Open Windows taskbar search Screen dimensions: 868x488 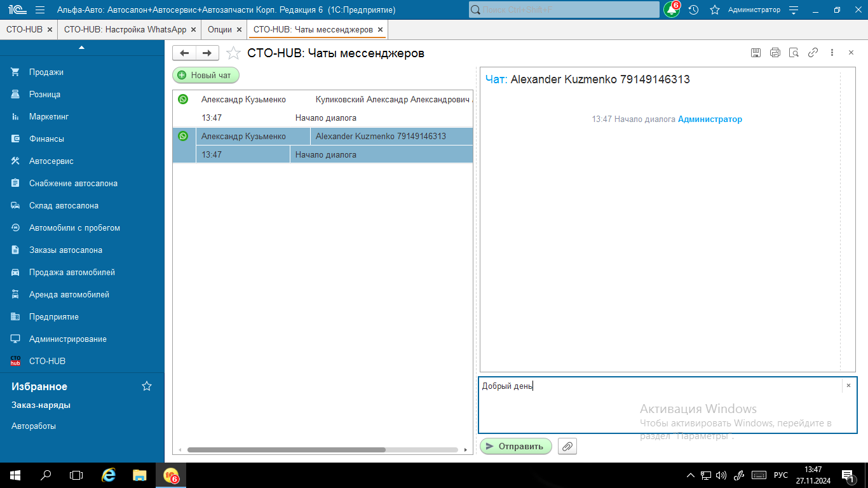pos(46,475)
